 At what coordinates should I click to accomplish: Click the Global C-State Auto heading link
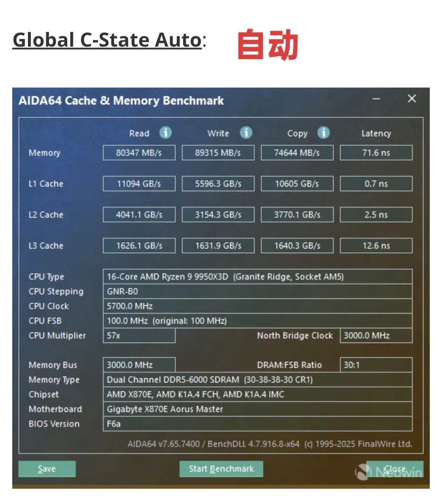click(107, 40)
